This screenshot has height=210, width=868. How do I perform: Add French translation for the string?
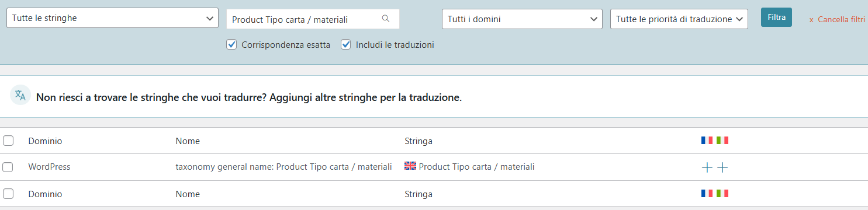click(707, 168)
